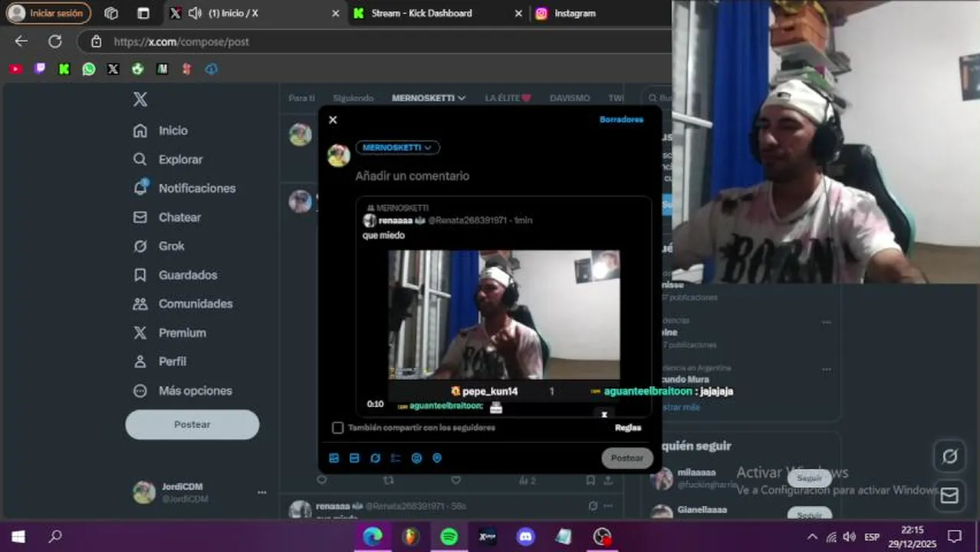Screen dimensions: 980x552
Task: Close the '(1) Inicio / X' tab
Action: 335,13
